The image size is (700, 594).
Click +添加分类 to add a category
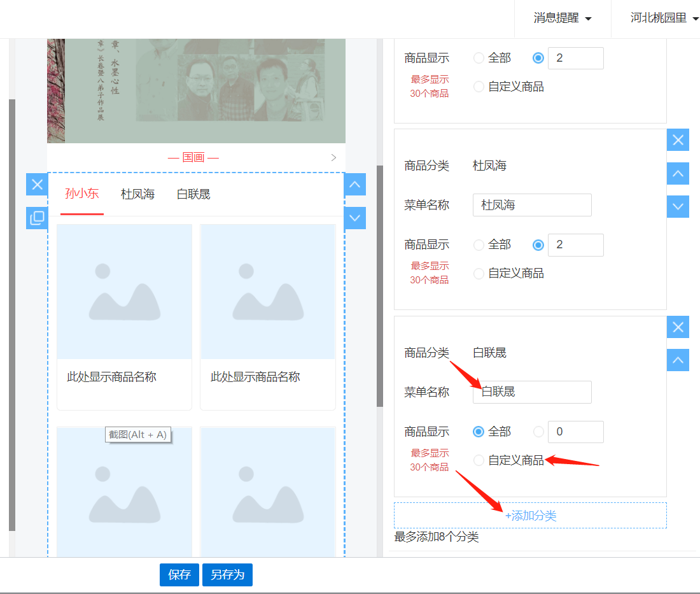pyautogui.click(x=530, y=516)
